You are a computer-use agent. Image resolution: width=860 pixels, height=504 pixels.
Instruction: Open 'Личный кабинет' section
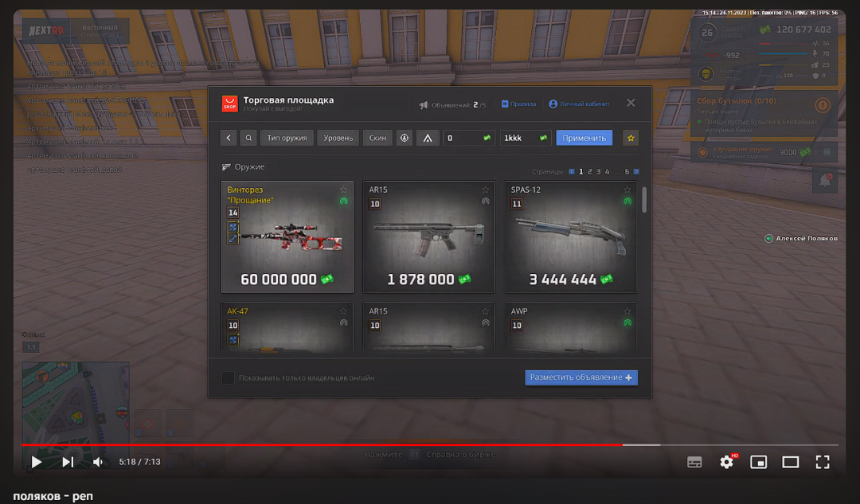click(579, 104)
